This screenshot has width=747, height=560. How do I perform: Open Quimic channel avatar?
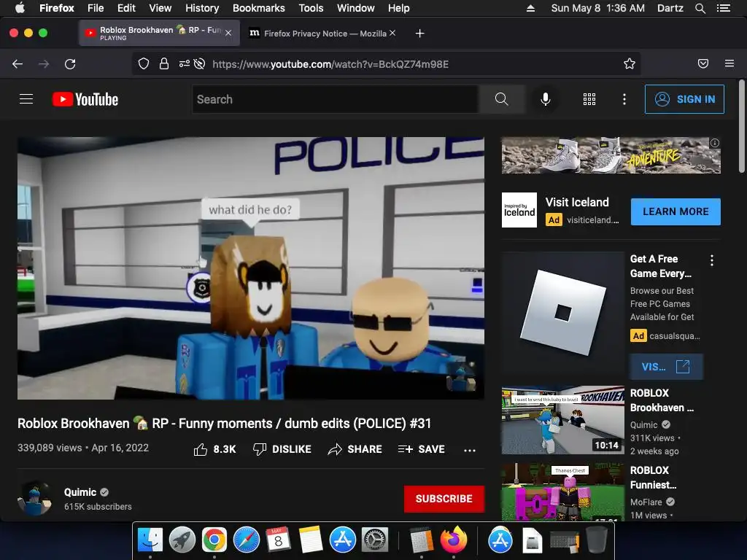(34, 498)
